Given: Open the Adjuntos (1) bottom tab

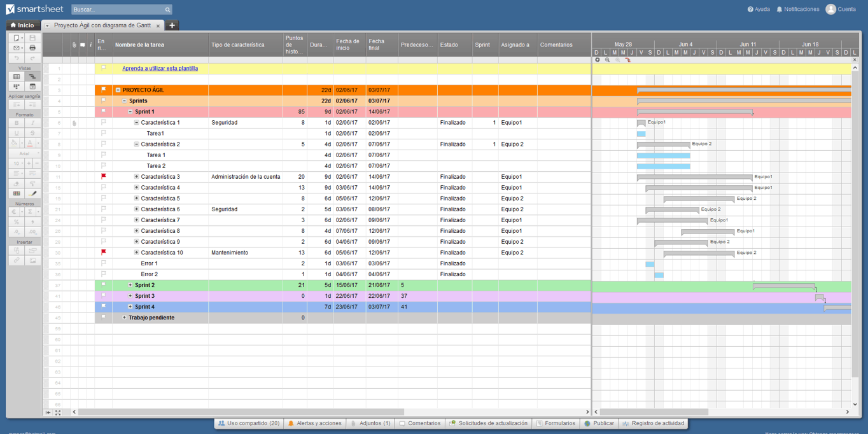Looking at the screenshot, I should (x=370, y=423).
